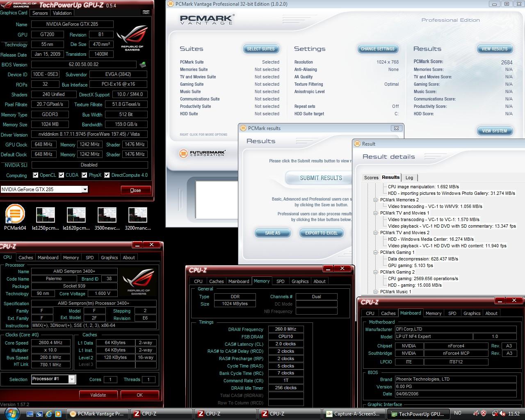Collapse the PCMark Music 1 tree node
The image size is (525, 420).
tap(375, 292)
